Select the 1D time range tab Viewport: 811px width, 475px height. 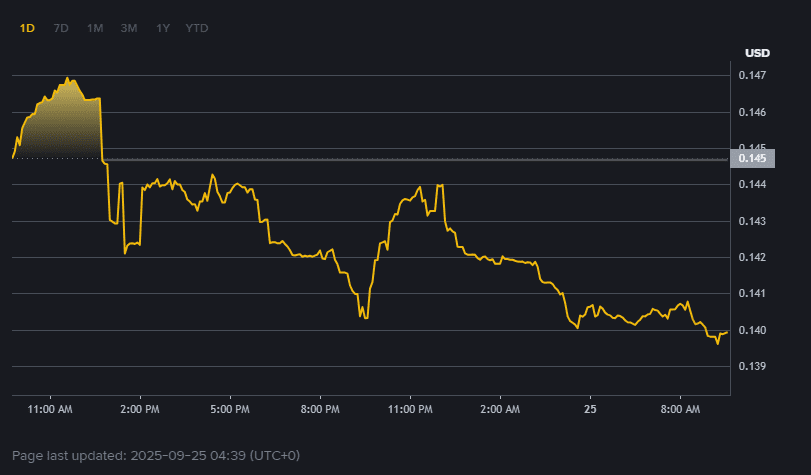(x=27, y=28)
